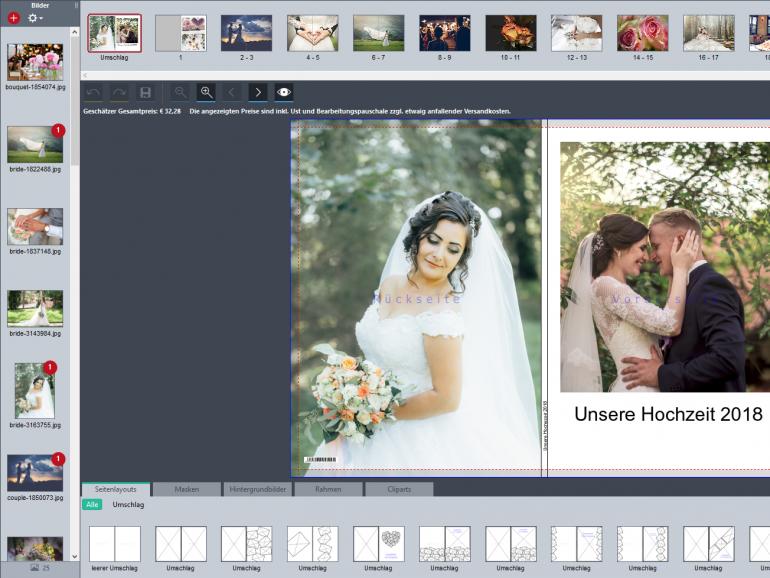Click the undo arrow in toolbar
The height and width of the screenshot is (578, 770).
coord(93,92)
